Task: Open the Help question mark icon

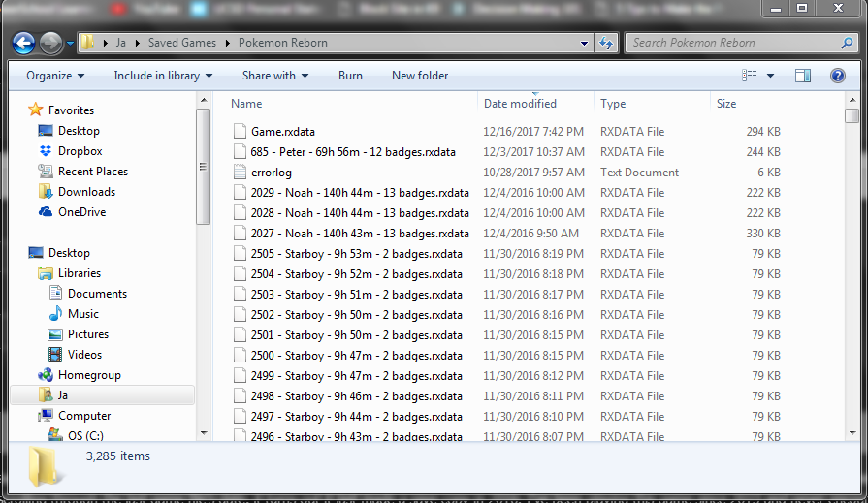Action: (837, 76)
